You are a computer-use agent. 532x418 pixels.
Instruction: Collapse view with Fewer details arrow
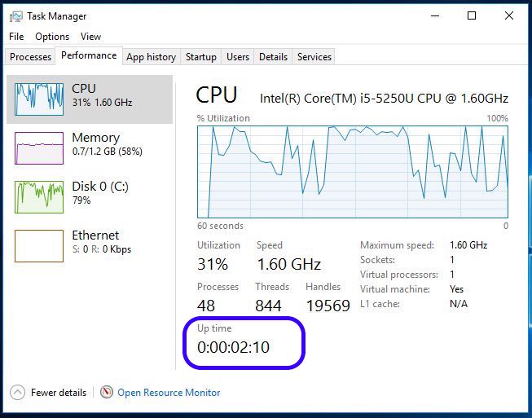[x=17, y=392]
